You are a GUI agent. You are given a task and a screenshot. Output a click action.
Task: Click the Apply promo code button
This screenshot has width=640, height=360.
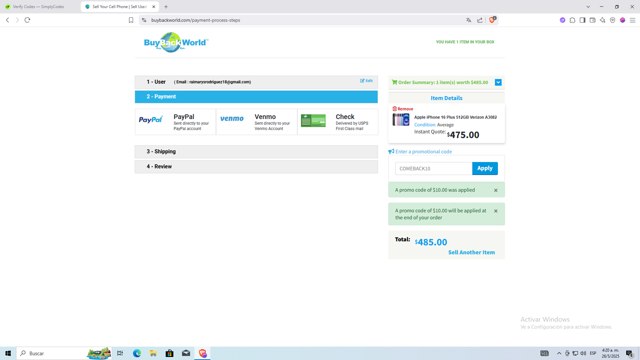pyautogui.click(x=485, y=168)
